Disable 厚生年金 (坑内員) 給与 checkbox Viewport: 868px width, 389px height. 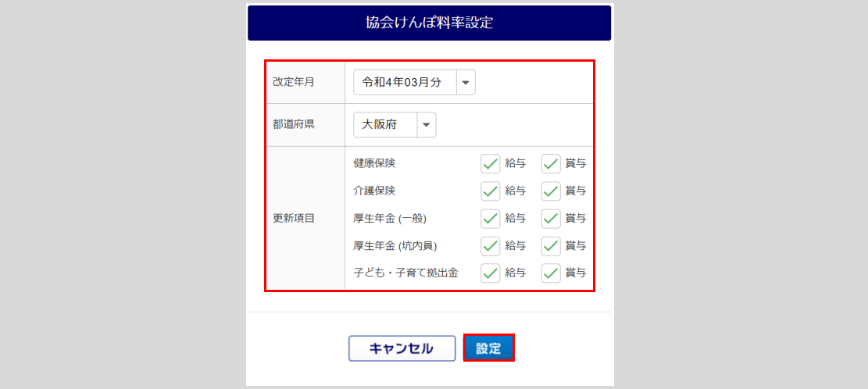point(491,246)
